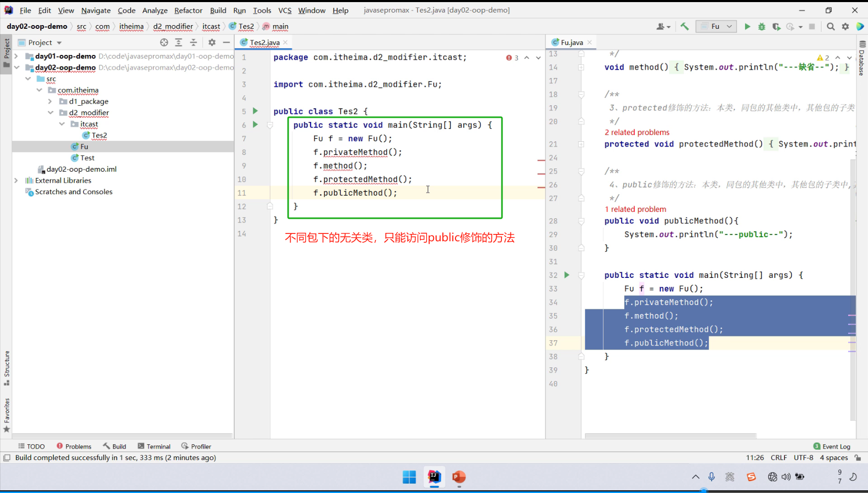The width and height of the screenshot is (868, 493).
Task: Collapse the src folder node
Action: pos(28,79)
